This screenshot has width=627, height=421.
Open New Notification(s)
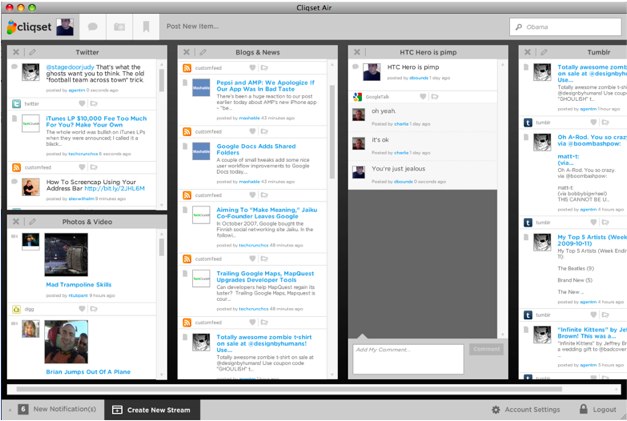[x=57, y=409]
